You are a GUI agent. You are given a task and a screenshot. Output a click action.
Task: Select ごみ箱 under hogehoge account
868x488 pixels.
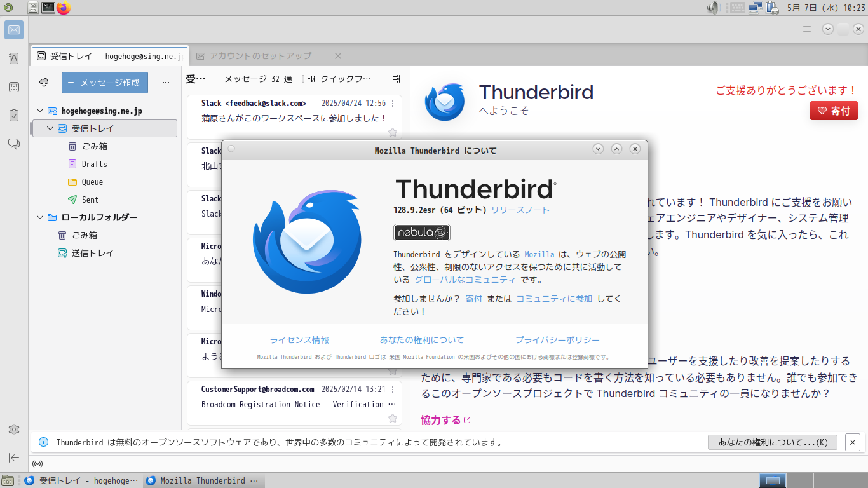[104, 146]
